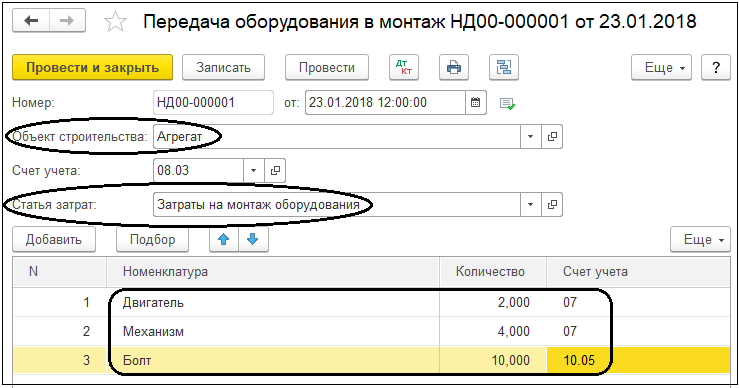Click the forward arrow navigation icon
This screenshot has width=739, height=388.
click(x=67, y=21)
